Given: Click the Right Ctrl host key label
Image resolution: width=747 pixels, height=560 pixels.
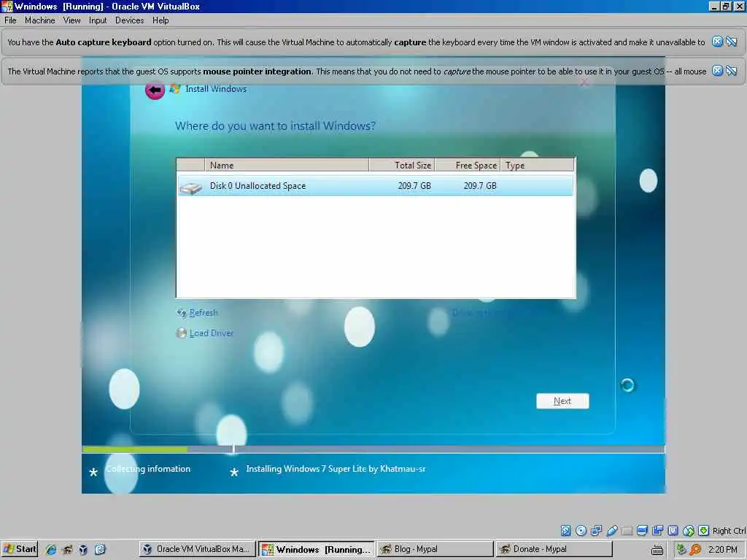Looking at the screenshot, I should tap(729, 531).
